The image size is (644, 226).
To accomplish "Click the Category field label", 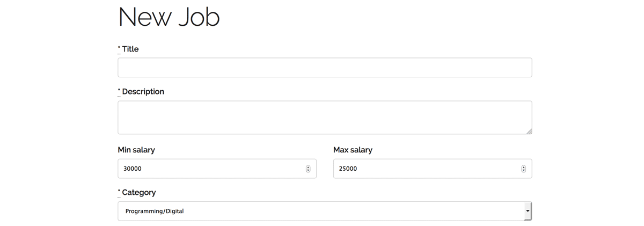I will (x=139, y=192).
